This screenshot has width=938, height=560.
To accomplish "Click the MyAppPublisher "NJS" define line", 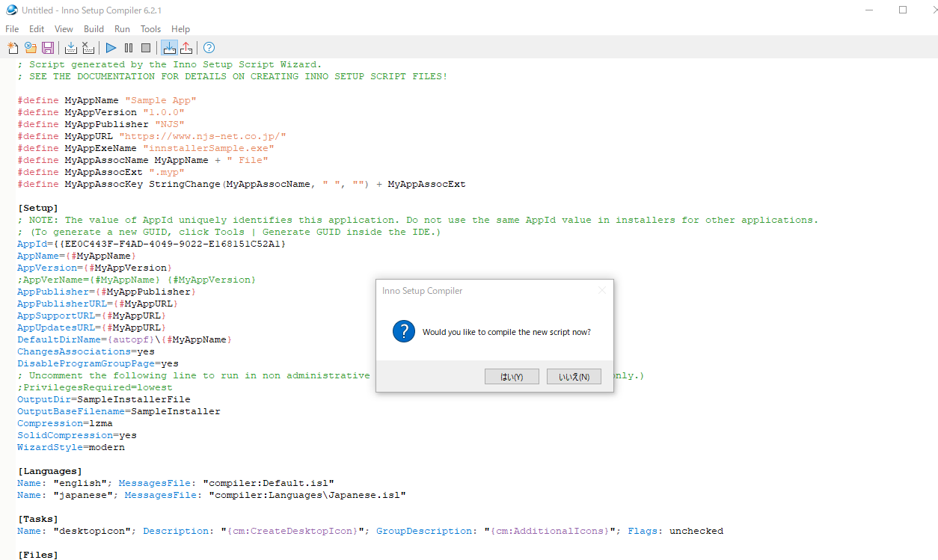I will point(101,124).
